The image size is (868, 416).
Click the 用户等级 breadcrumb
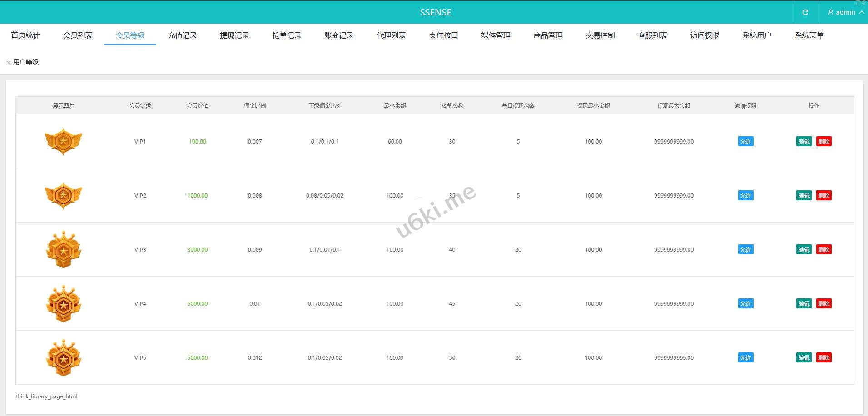click(x=26, y=62)
